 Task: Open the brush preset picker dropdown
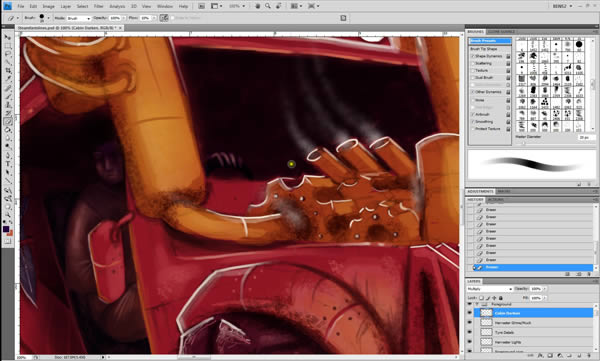click(x=49, y=18)
